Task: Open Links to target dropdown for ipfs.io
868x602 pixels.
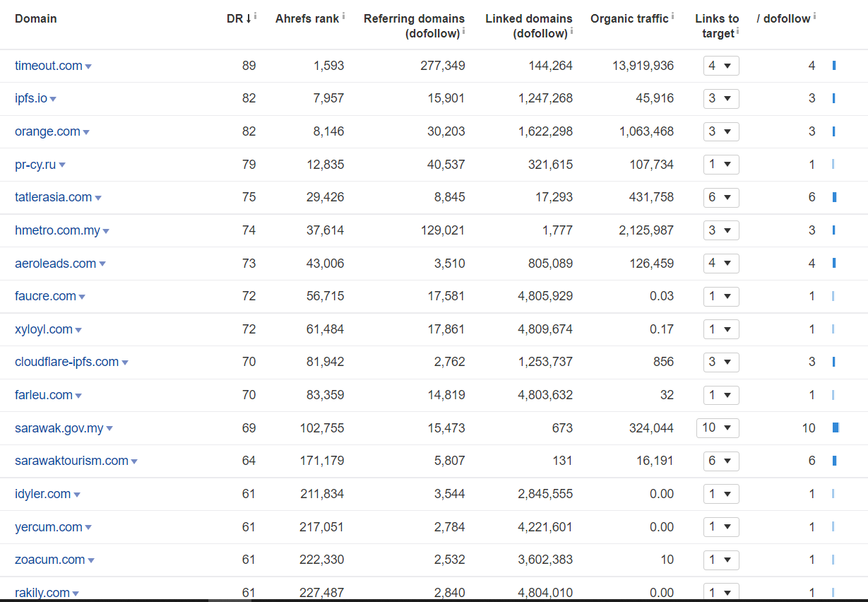Action: click(x=721, y=98)
